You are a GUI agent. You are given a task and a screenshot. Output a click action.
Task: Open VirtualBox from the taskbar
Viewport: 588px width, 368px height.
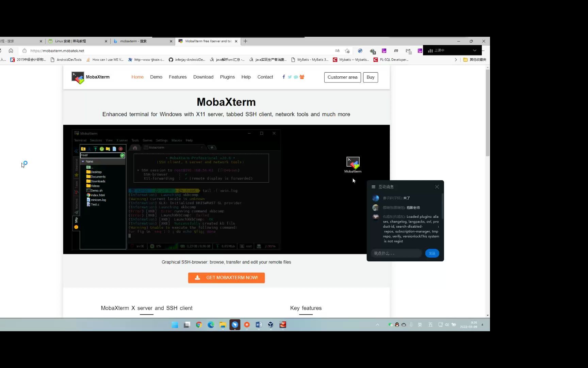coord(271,325)
